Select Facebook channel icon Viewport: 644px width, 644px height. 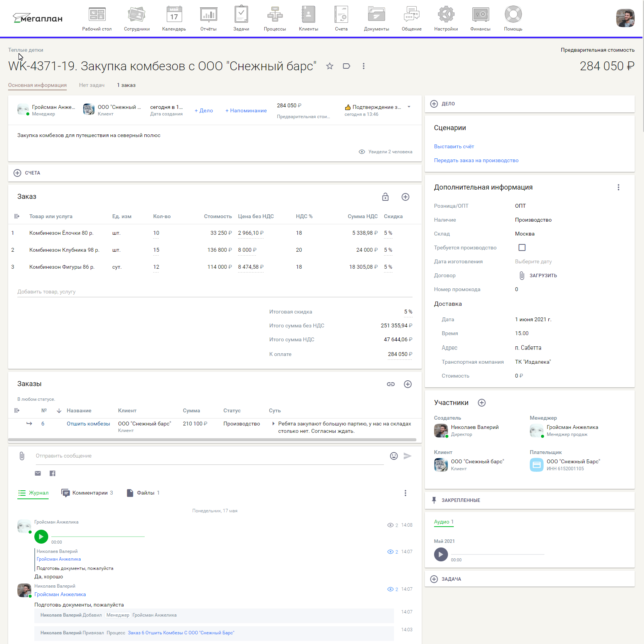coord(52,473)
